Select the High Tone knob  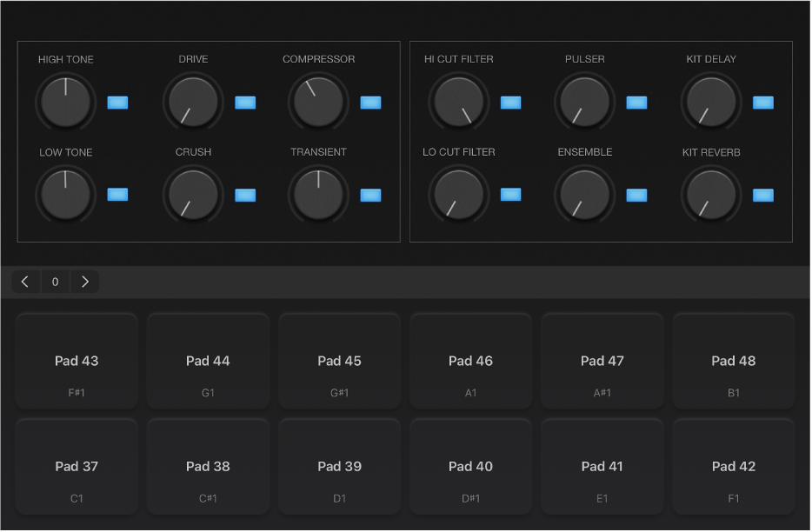[x=65, y=102]
